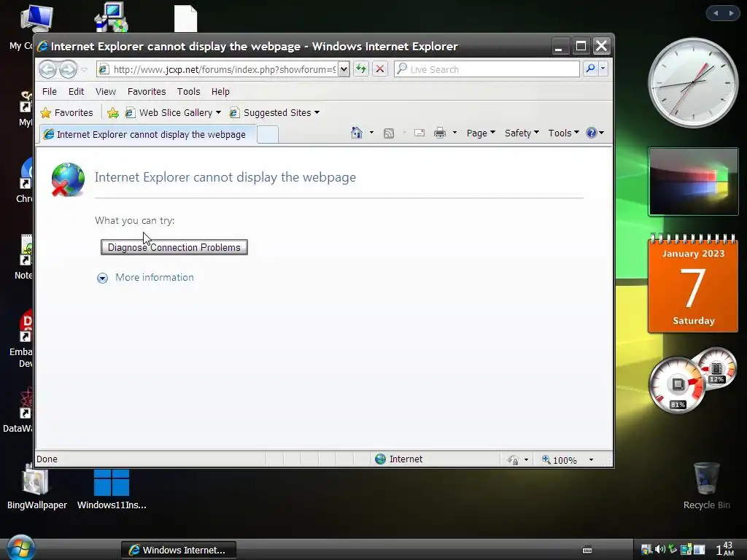
Task: Click the network computers tray icon
Action: pos(686,550)
